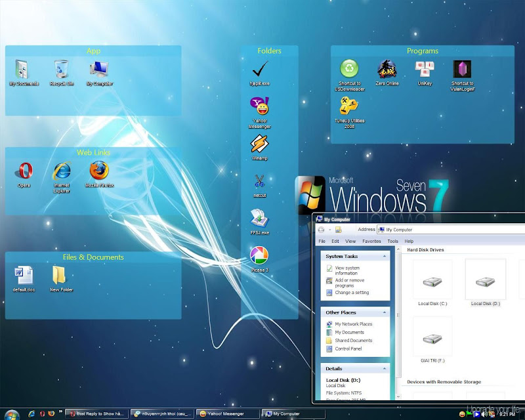Launch the Opera browser shortcut
This screenshot has width=525, height=420.
point(24,175)
